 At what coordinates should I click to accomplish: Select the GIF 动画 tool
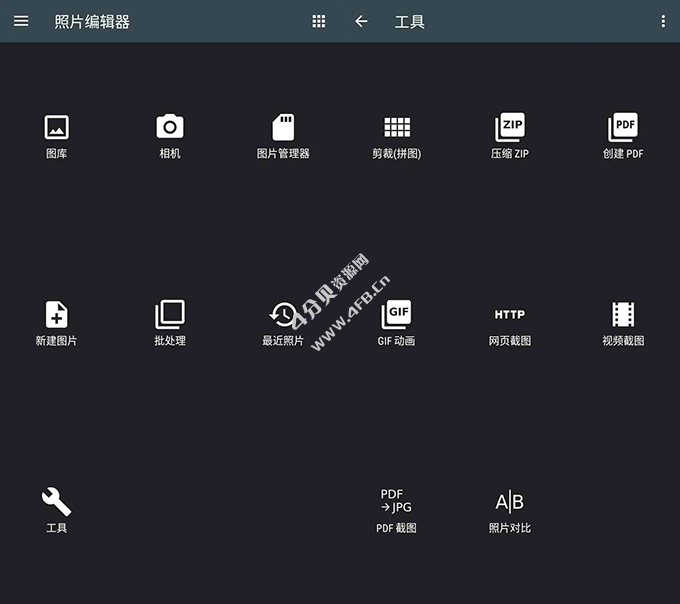pyautogui.click(x=397, y=315)
